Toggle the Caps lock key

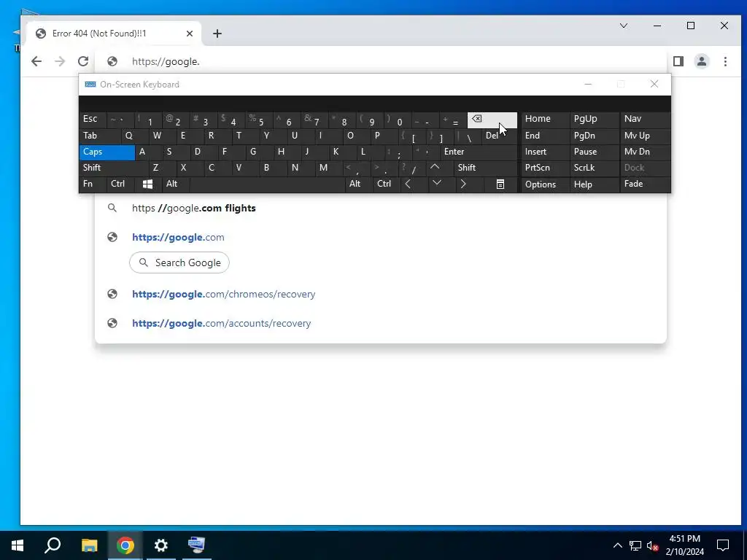[x=107, y=152]
